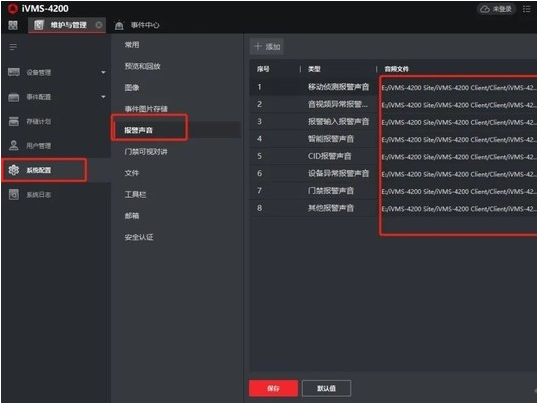Click the cloud 未登录 login button

[x=496, y=9]
